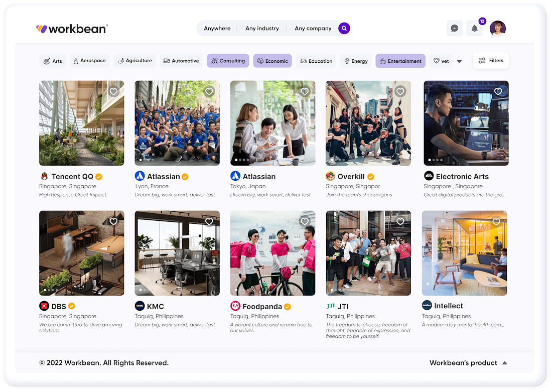552x392 pixels.
Task: Select the Agriculture industry chip
Action: [x=135, y=61]
